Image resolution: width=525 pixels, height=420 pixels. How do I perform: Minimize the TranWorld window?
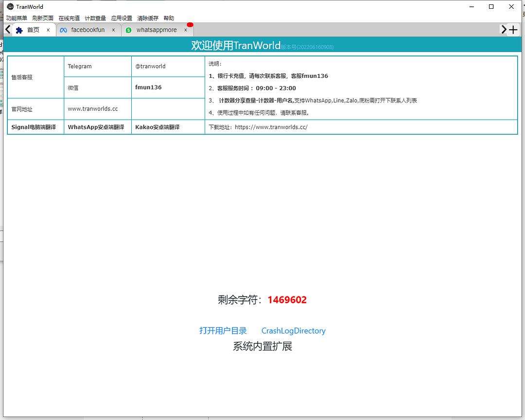tap(472, 7)
